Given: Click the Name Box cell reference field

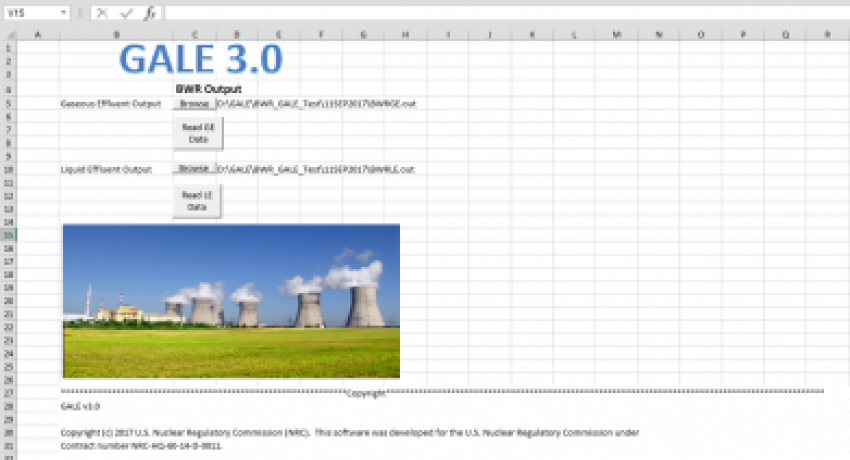Looking at the screenshot, I should tap(31, 12).
